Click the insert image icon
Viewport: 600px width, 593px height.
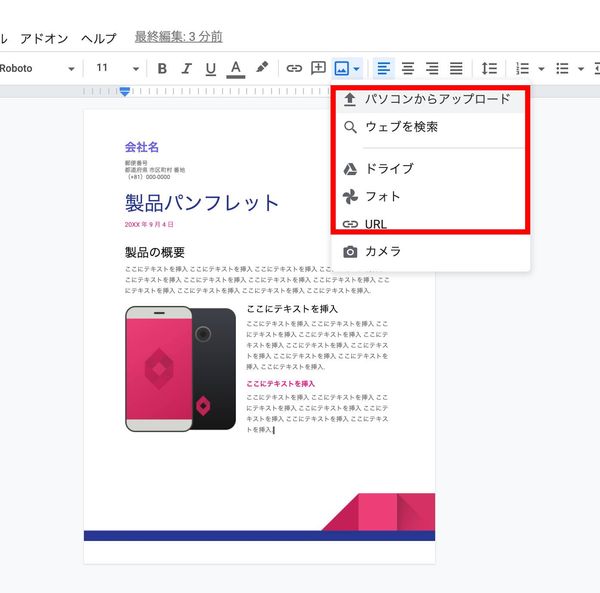click(341, 69)
